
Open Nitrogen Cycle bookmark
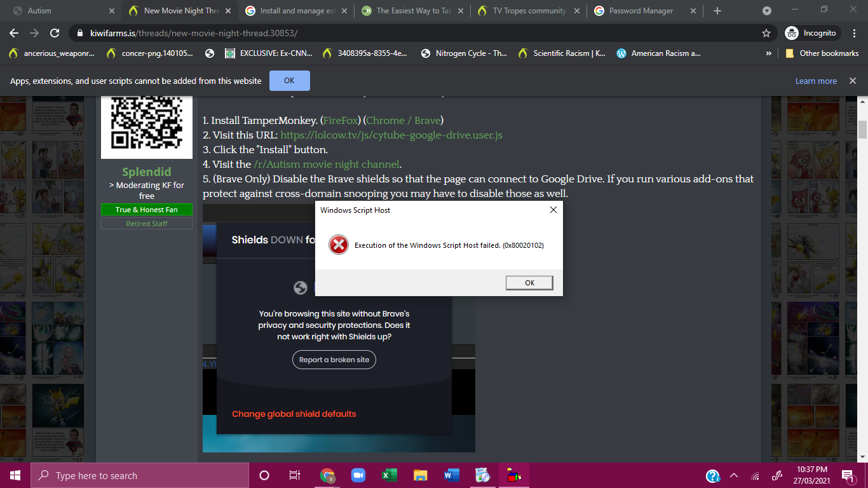coord(464,53)
